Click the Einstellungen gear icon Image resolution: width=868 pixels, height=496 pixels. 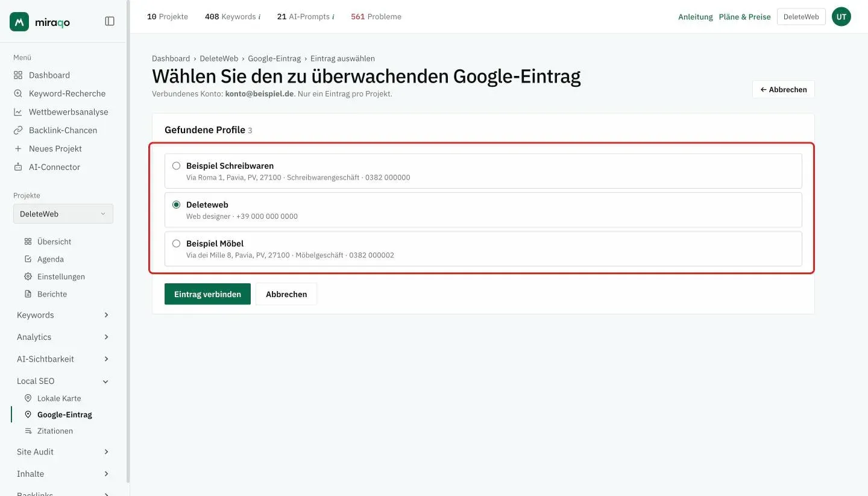[x=28, y=277]
